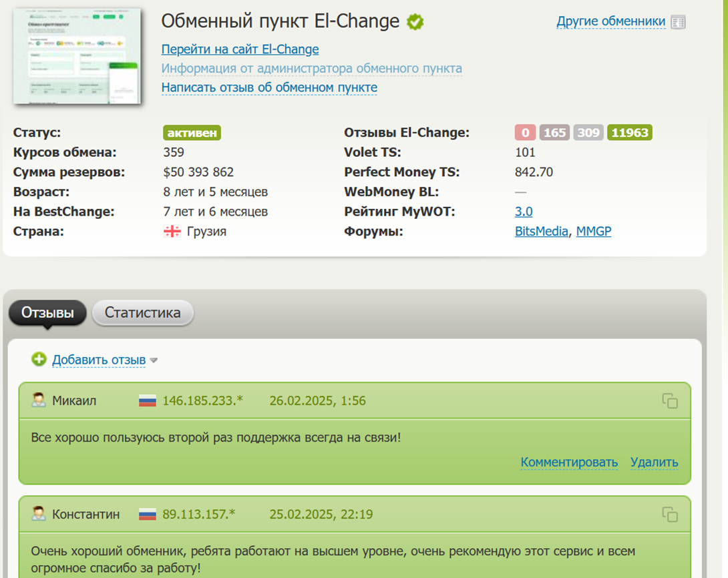Click the активен status badge
728x578 pixels.
192,133
